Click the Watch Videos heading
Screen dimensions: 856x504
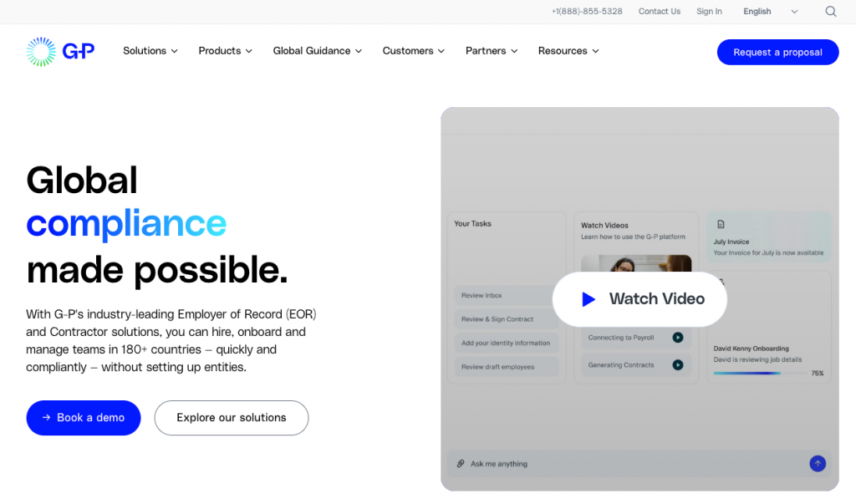point(604,226)
